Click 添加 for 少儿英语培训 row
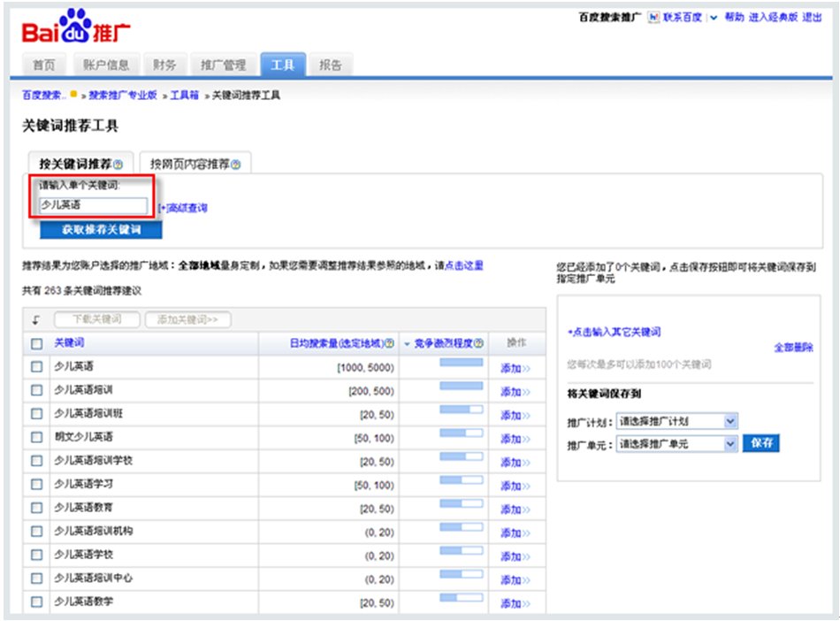 pos(515,392)
